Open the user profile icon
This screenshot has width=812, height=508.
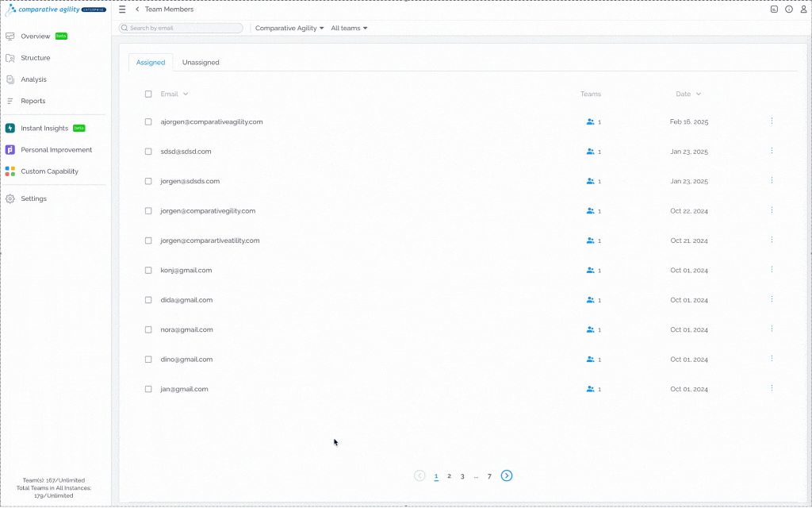[804, 10]
